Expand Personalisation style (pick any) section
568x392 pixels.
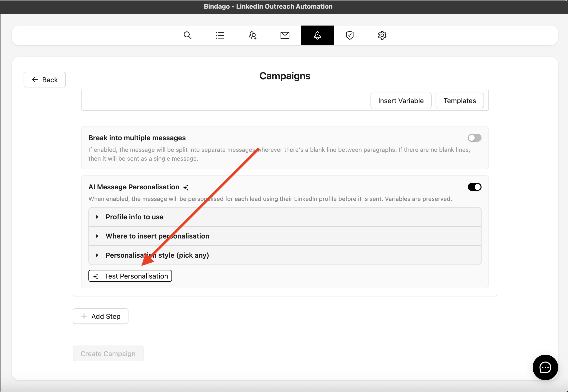285,255
